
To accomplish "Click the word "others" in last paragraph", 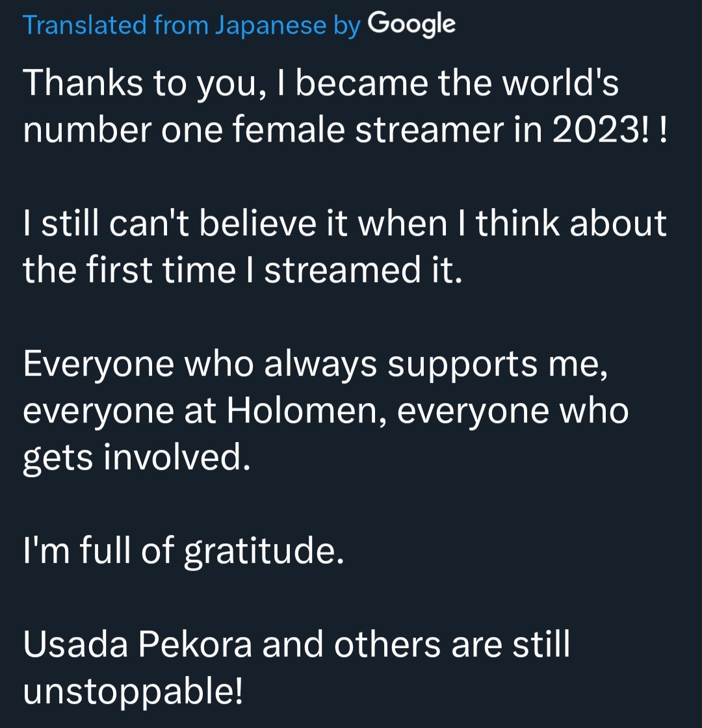I will pos(387,644).
